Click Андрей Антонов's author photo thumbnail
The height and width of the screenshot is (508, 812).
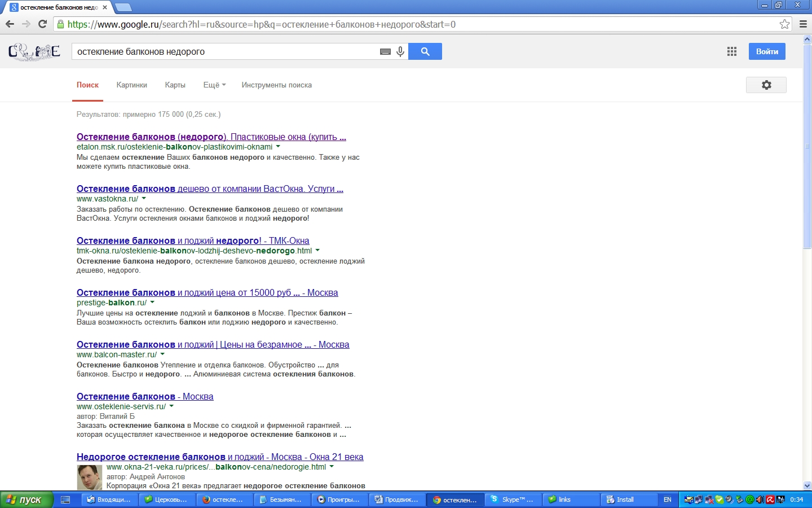[x=90, y=477]
